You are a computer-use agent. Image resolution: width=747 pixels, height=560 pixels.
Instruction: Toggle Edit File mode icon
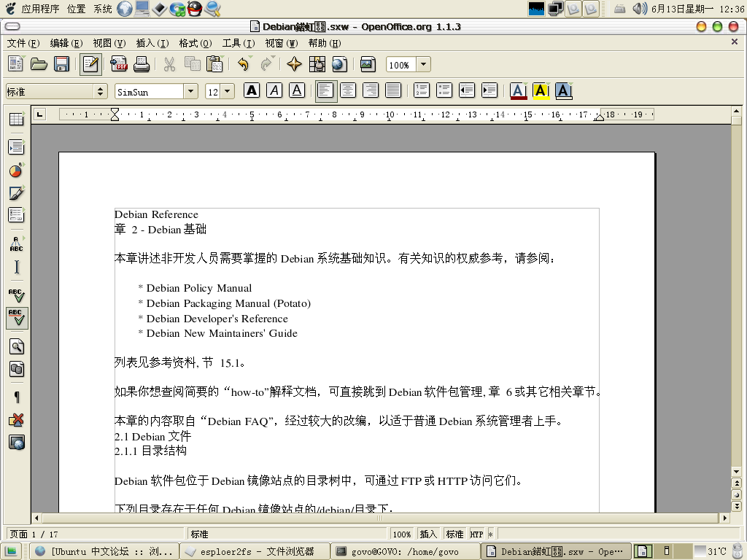click(x=90, y=64)
